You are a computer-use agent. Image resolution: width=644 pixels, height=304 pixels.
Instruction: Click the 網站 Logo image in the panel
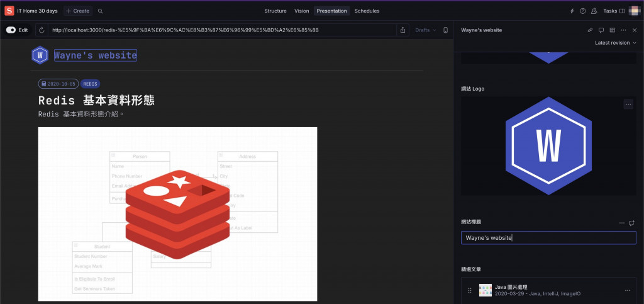(x=548, y=146)
